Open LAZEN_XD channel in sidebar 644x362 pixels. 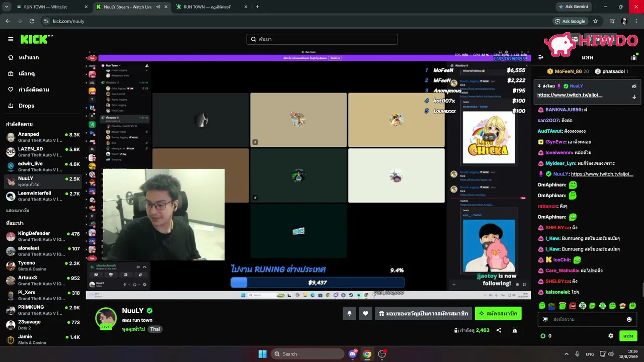point(43,152)
